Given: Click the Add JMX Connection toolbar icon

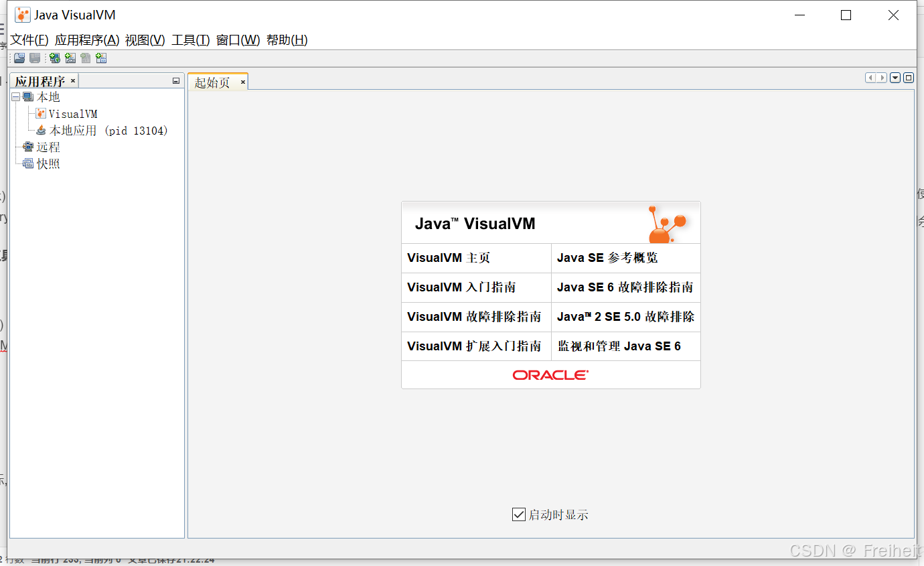Looking at the screenshot, I should (70, 58).
